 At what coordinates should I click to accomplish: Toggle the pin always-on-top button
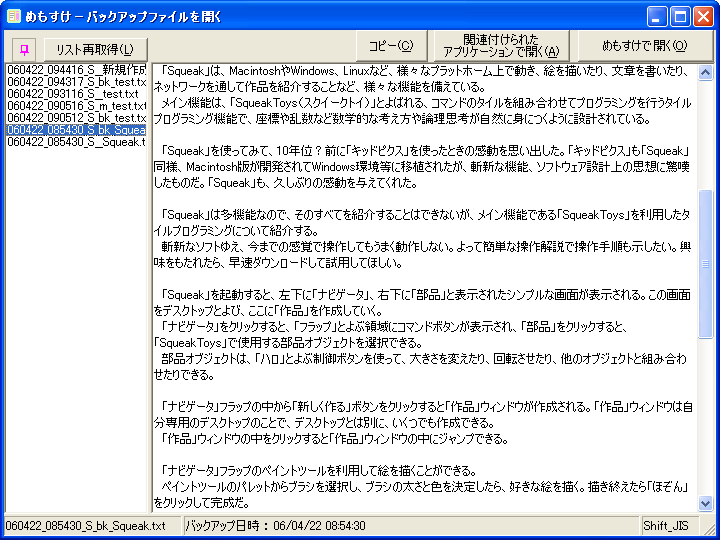pos(24,49)
